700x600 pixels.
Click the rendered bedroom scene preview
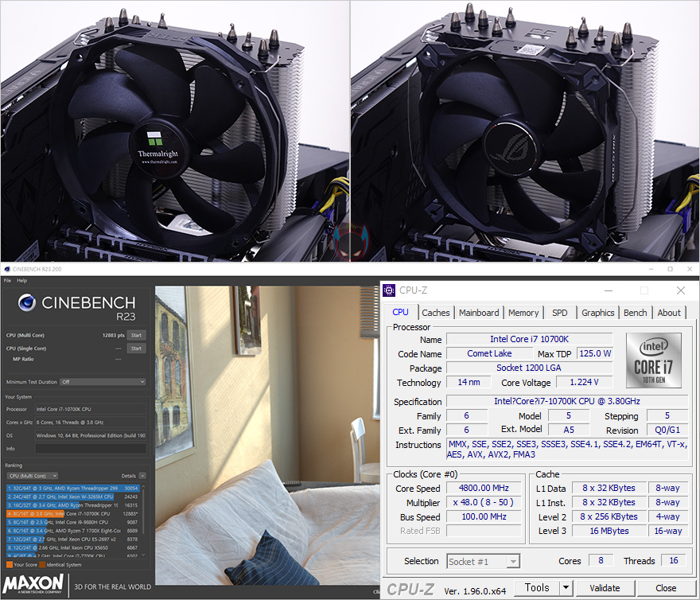267,435
